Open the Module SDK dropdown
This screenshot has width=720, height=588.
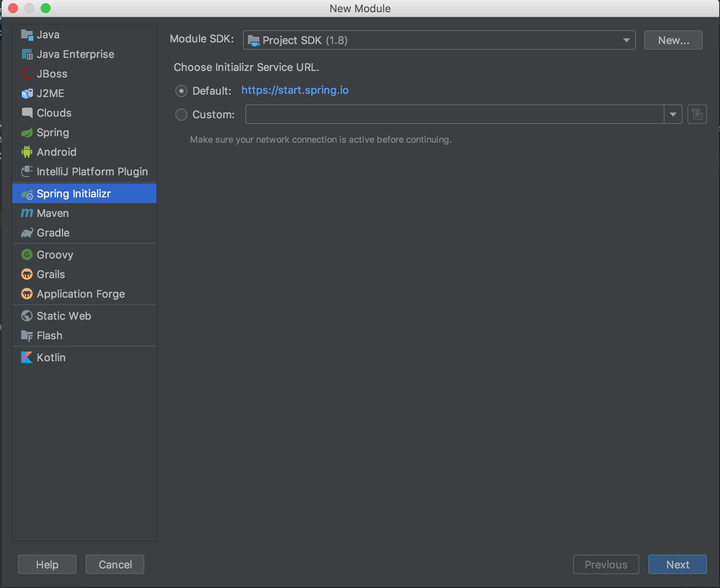coord(626,40)
